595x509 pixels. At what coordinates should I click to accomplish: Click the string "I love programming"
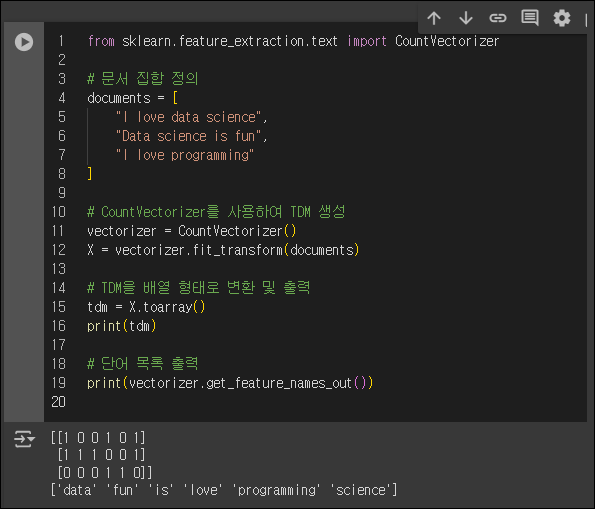click(185, 155)
